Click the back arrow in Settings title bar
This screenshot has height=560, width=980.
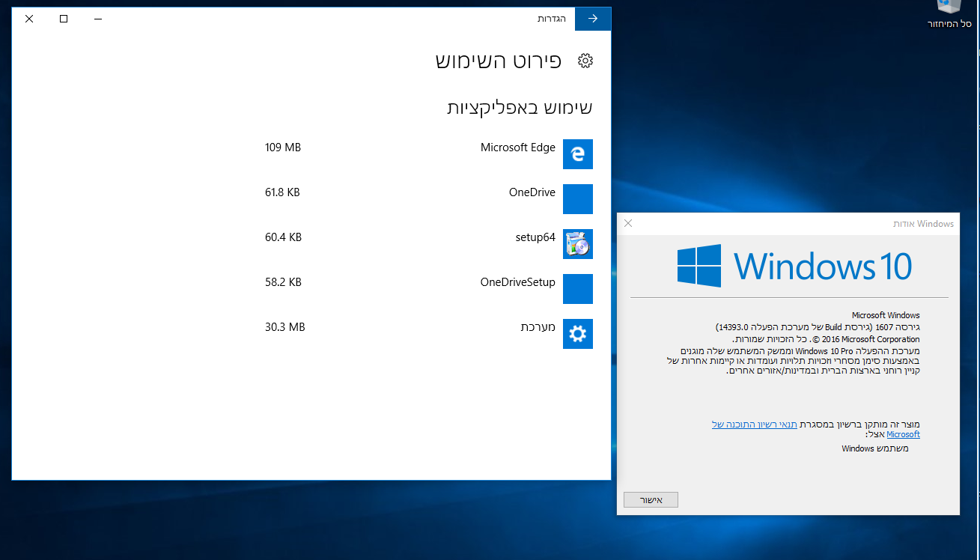pyautogui.click(x=593, y=19)
